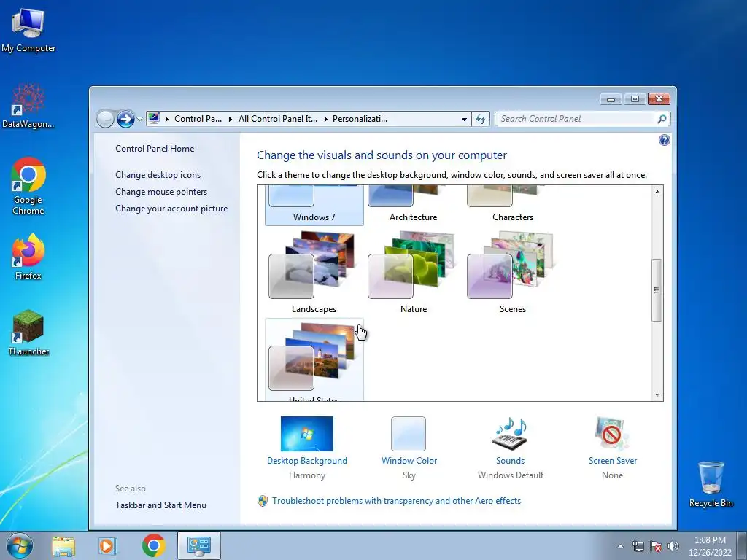Open the recent pages dropdown arrow

pos(139,119)
